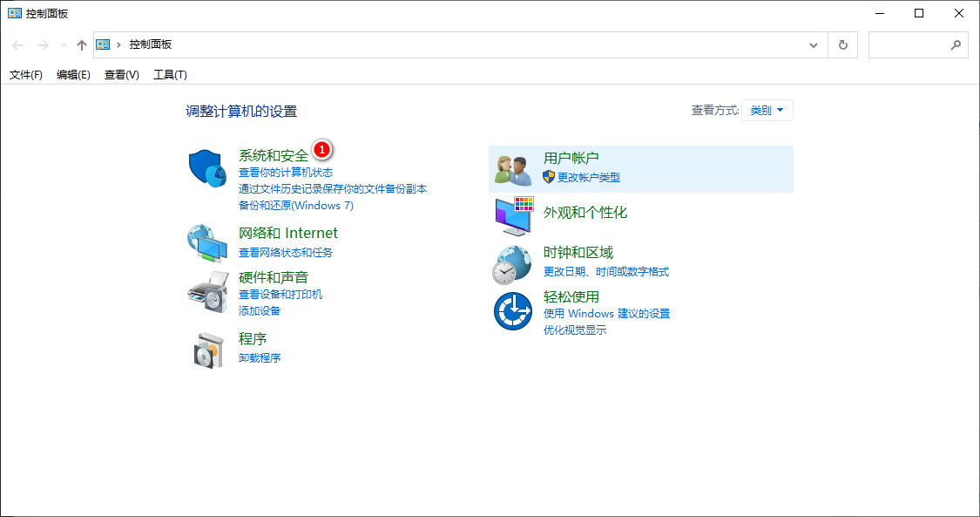The width and height of the screenshot is (980, 517).
Task: Open recent locations dropdown arrow
Action: pos(64,45)
